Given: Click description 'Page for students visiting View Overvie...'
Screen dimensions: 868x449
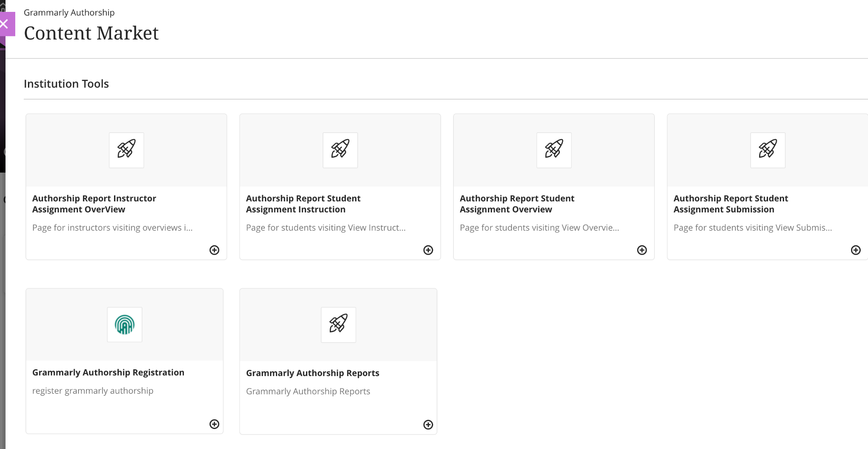Looking at the screenshot, I should 539,228.
